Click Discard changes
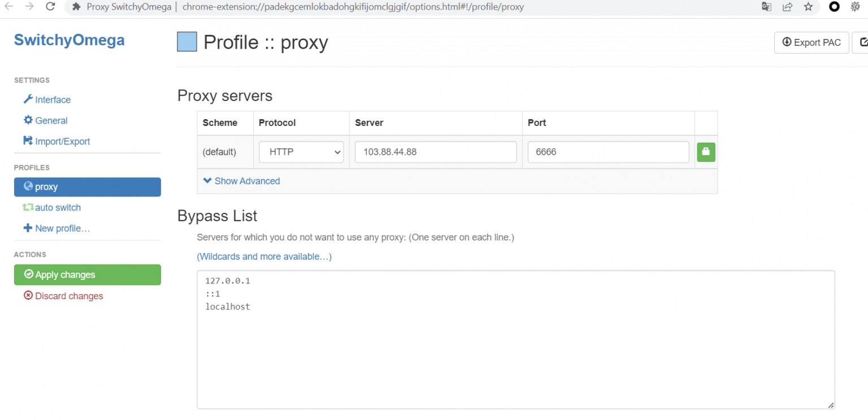The image size is (868, 420). coord(63,296)
